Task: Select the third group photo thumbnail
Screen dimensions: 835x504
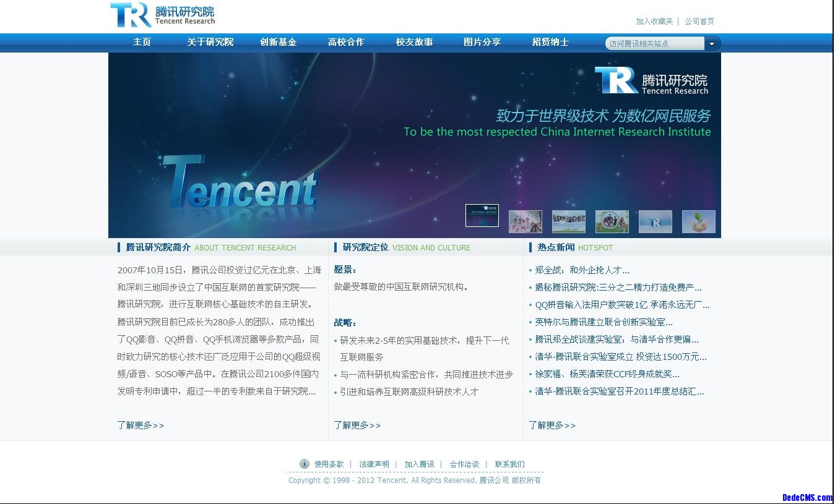Action: 568,221
